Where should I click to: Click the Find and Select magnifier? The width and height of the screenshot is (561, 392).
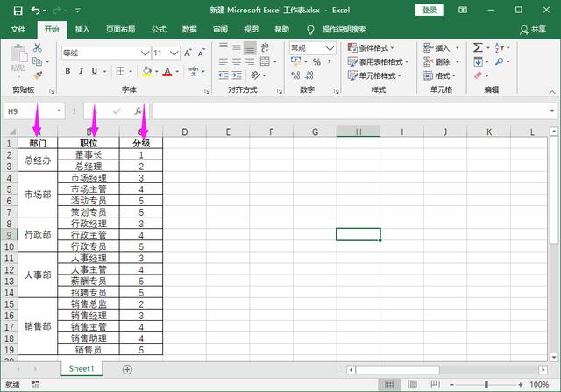pos(499,61)
